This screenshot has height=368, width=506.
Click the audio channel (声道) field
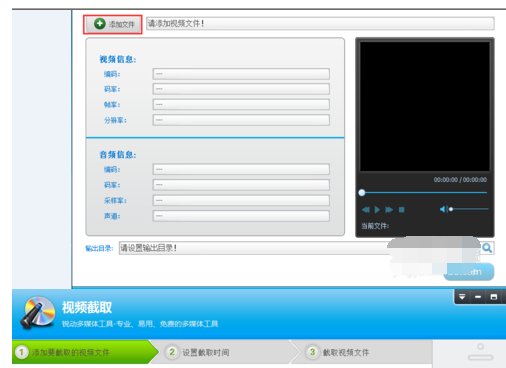tap(241, 216)
